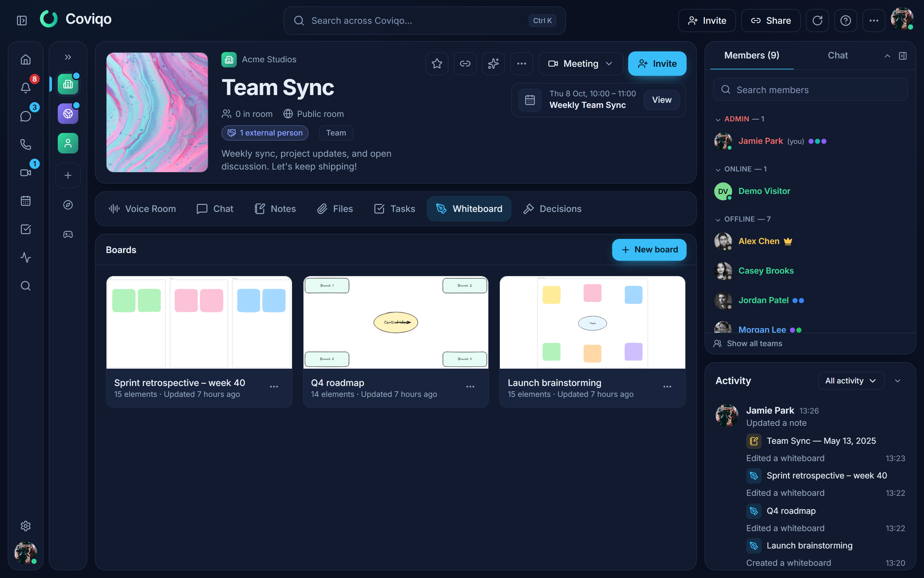Open settings gear in sidebar
The image size is (924, 578).
pyautogui.click(x=26, y=526)
